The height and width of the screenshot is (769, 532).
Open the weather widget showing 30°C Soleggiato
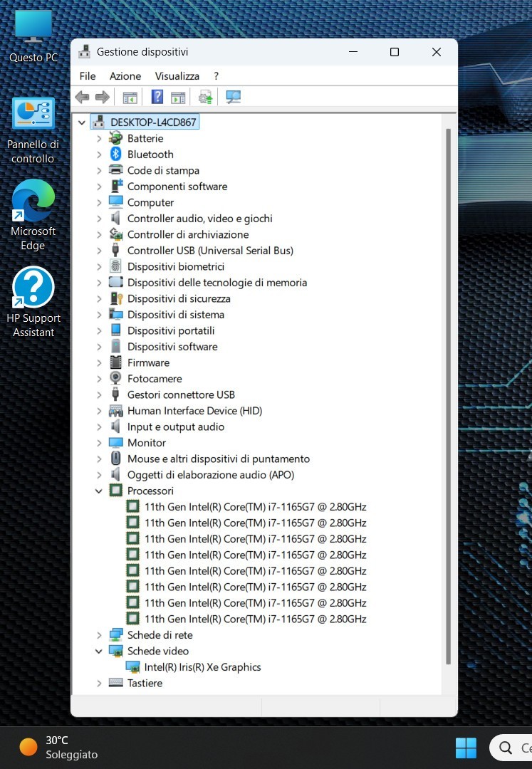tap(58, 747)
